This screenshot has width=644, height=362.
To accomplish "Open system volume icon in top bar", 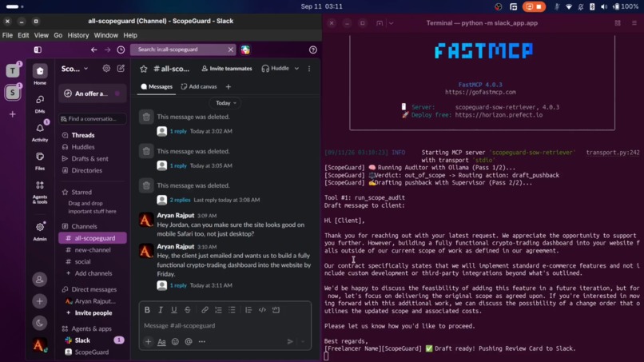I will tap(604, 6).
